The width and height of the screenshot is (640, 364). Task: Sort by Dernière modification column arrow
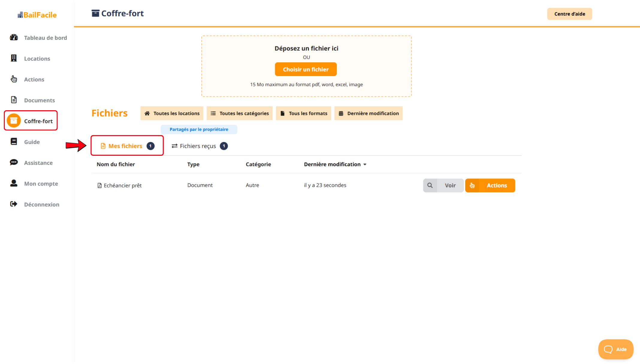pyautogui.click(x=365, y=164)
